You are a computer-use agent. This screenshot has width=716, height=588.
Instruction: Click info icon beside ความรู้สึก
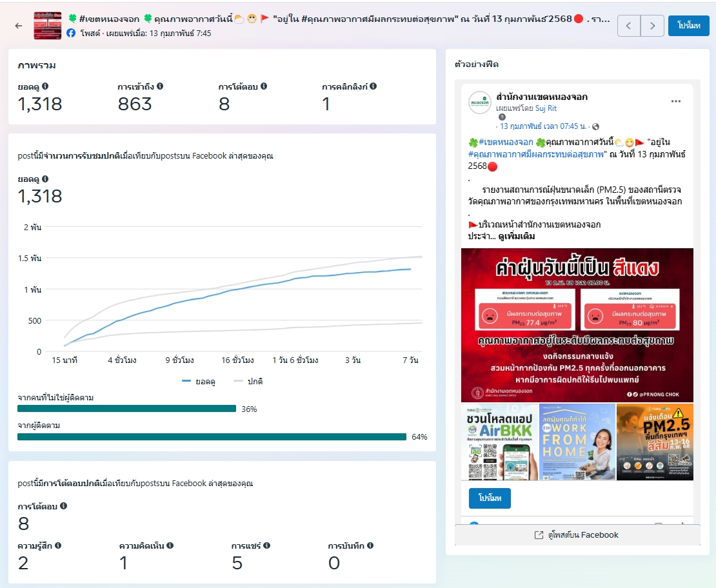click(x=58, y=545)
